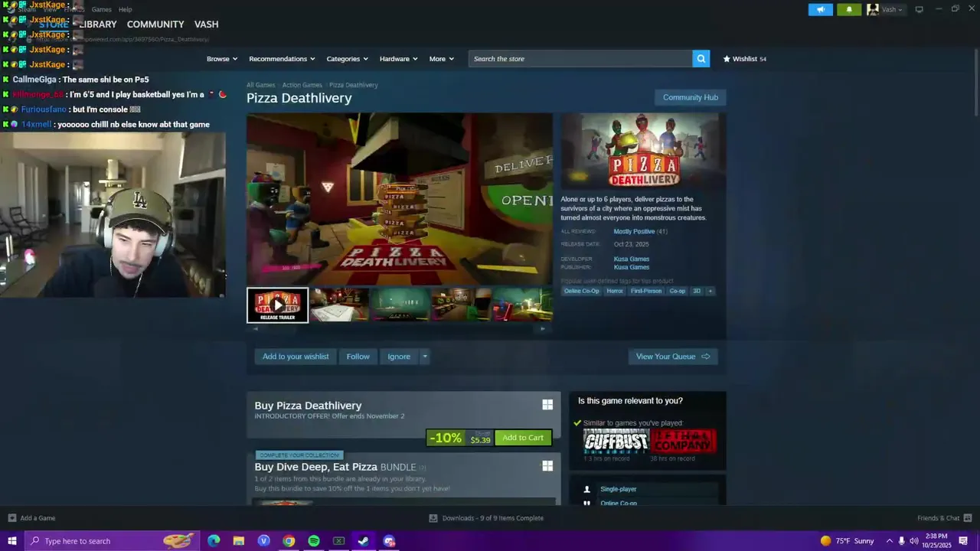Show hidden system tray icons chevron
980x551 pixels.
(x=889, y=541)
